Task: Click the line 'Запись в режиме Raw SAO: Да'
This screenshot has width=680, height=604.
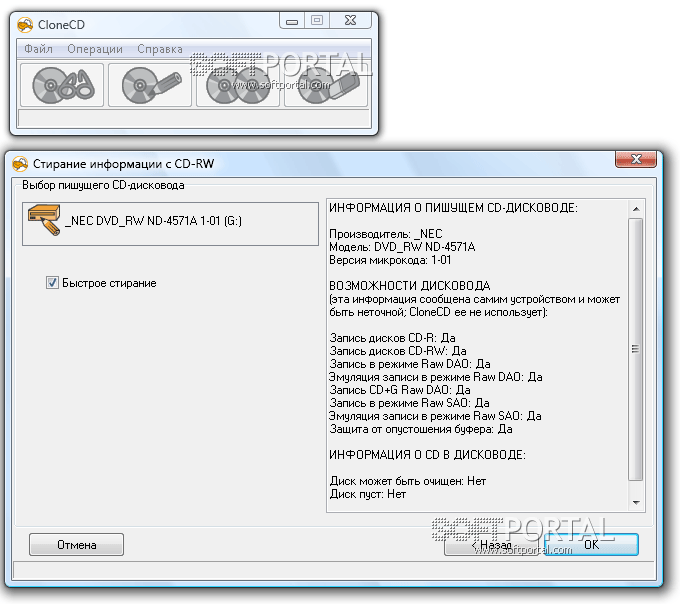Action: (x=409, y=403)
